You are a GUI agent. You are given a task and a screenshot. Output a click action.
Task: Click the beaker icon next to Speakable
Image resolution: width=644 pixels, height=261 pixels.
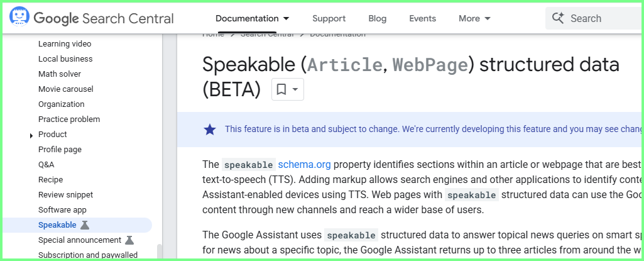click(x=85, y=225)
